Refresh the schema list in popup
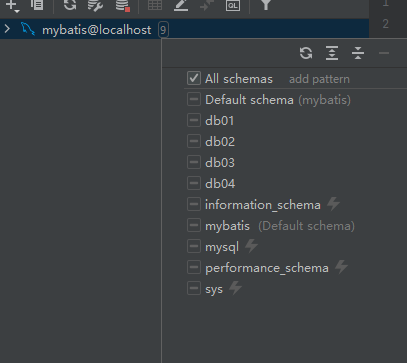This screenshot has height=363, width=407. pyautogui.click(x=306, y=53)
